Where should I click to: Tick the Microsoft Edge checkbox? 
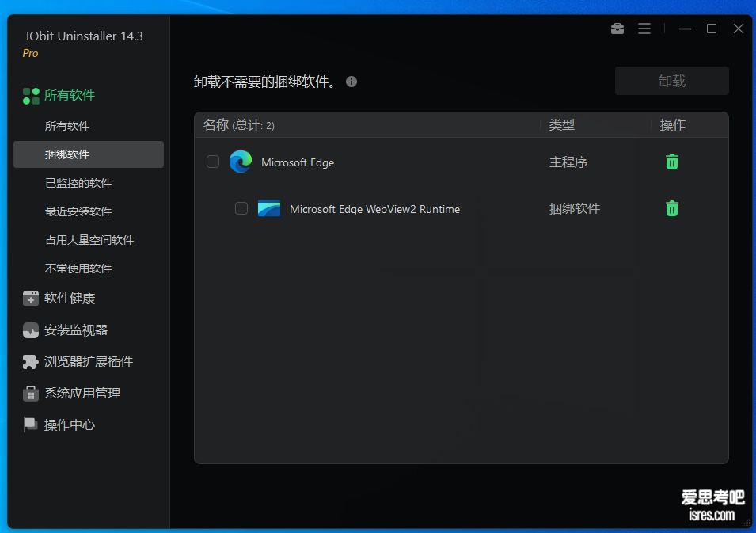pyautogui.click(x=213, y=162)
